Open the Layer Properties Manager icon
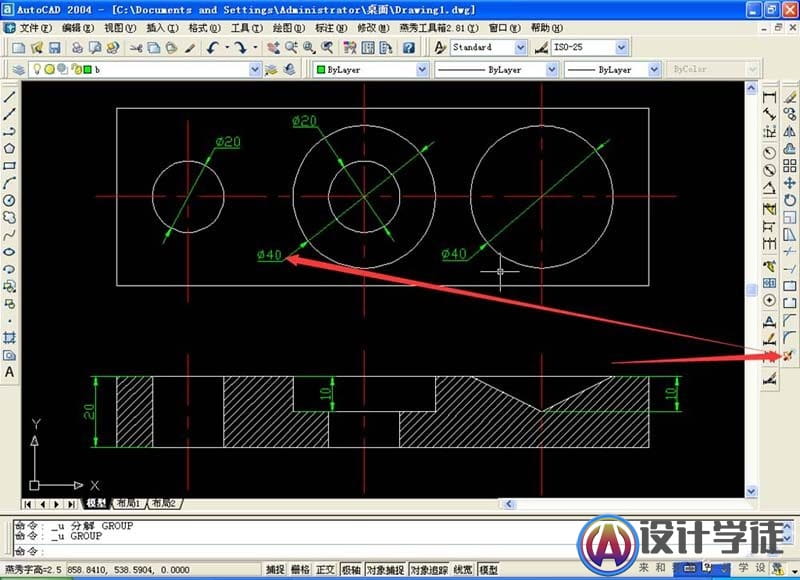The height and width of the screenshot is (580, 800). pos(19,69)
